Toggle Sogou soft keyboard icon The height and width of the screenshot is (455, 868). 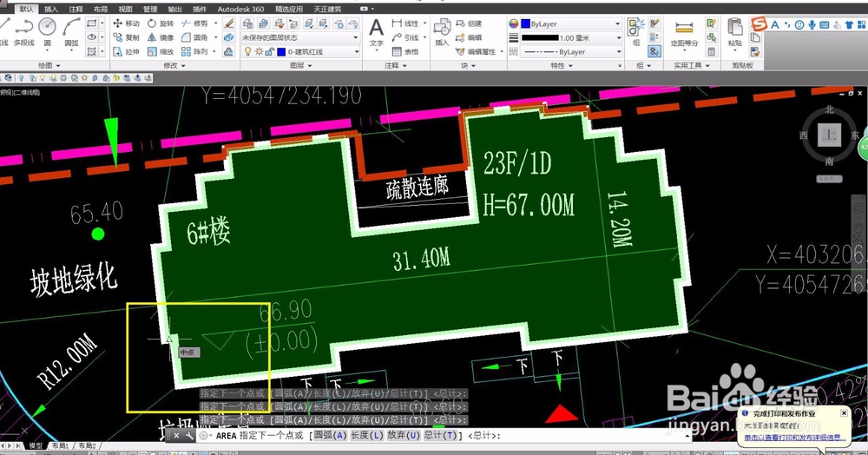click(x=825, y=24)
